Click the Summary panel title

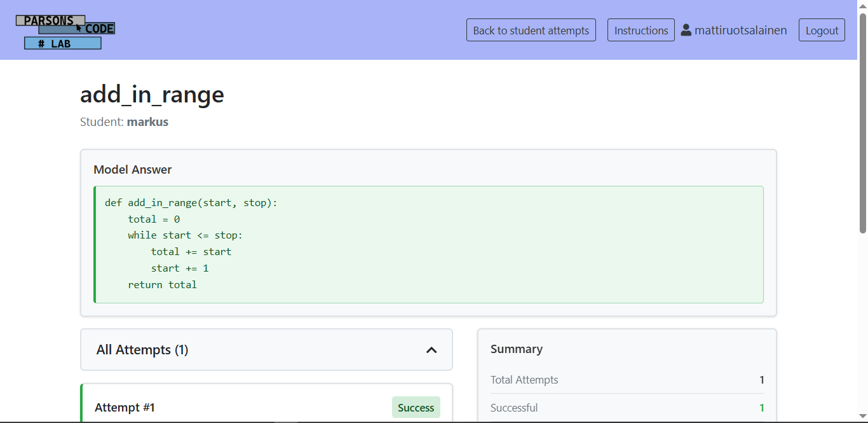click(x=517, y=349)
